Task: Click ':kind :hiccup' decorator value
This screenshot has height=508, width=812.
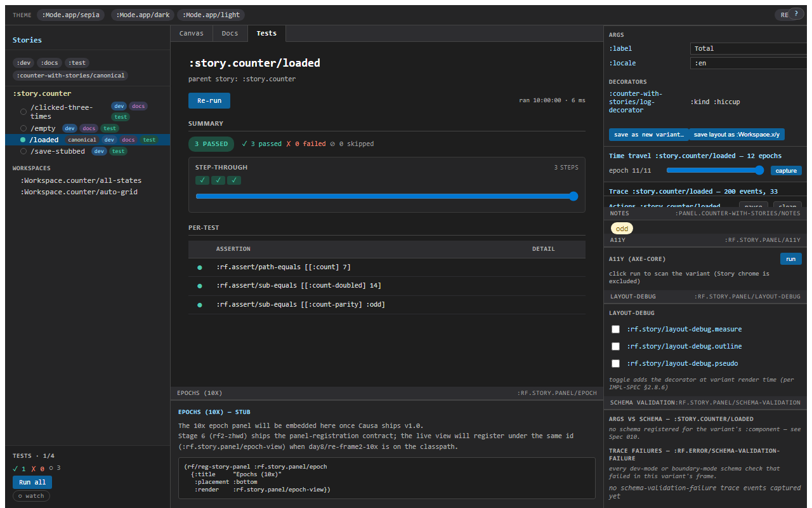Action: [715, 102]
